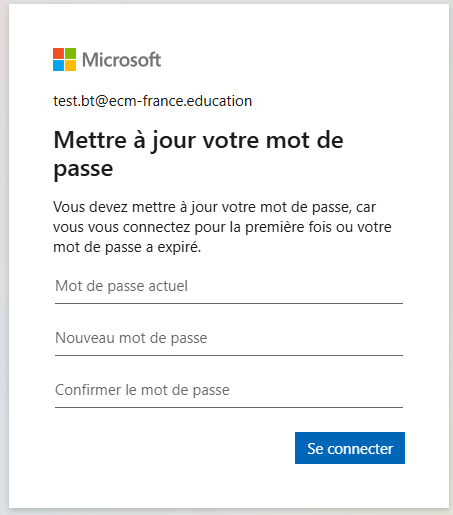Focus the "Mot de passe actuel" field
The height and width of the screenshot is (515, 453).
(x=229, y=287)
